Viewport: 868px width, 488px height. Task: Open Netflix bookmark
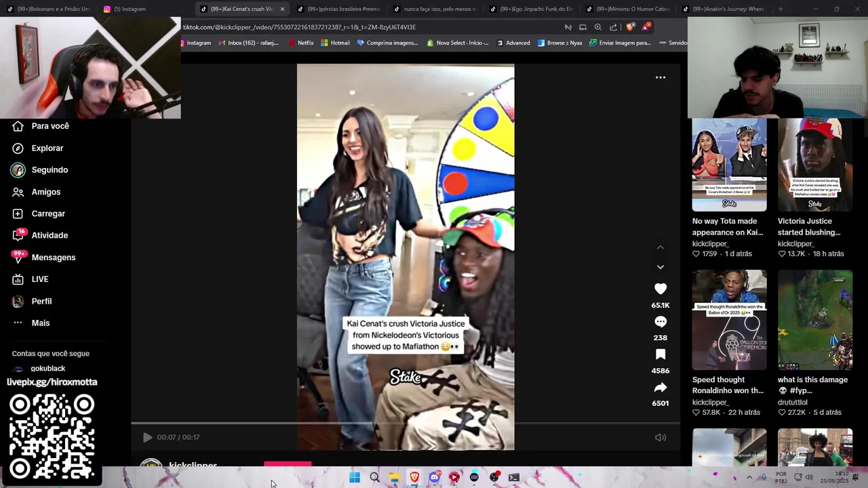[300, 43]
